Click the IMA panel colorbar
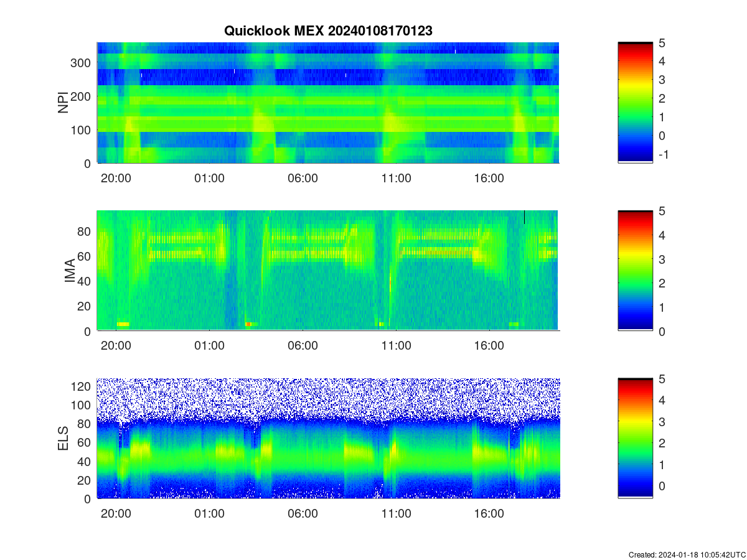The width and height of the screenshot is (747, 560). pos(636,271)
